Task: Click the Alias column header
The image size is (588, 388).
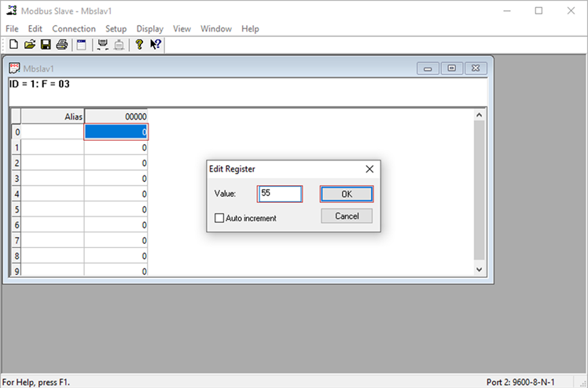Action: pos(53,116)
